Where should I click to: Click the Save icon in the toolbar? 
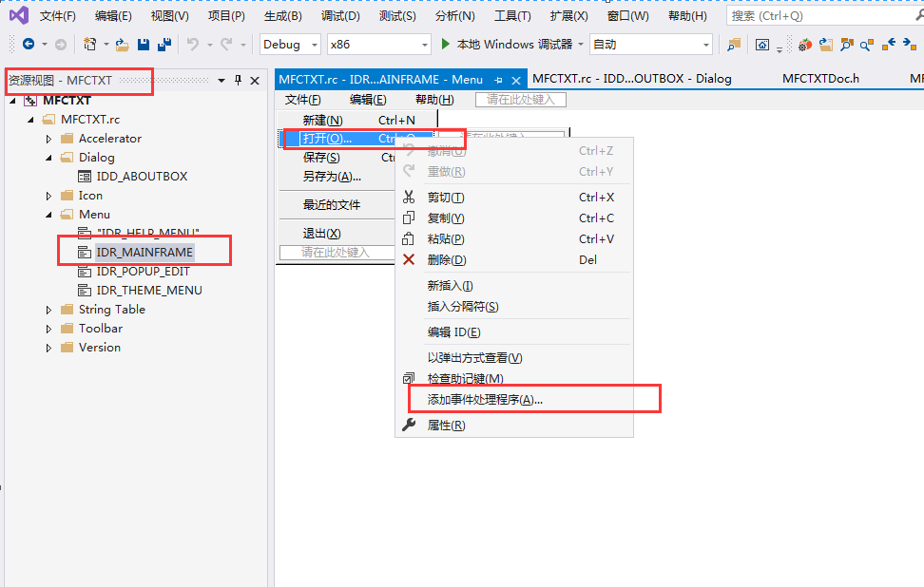[144, 45]
